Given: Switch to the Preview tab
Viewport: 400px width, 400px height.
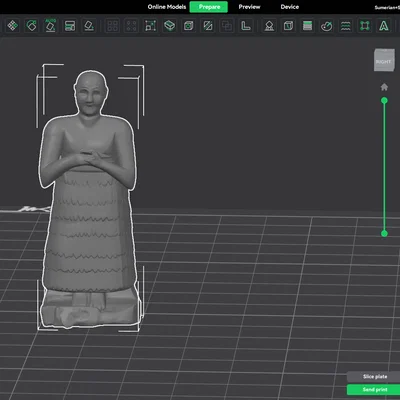Looking at the screenshot, I should 249,7.
